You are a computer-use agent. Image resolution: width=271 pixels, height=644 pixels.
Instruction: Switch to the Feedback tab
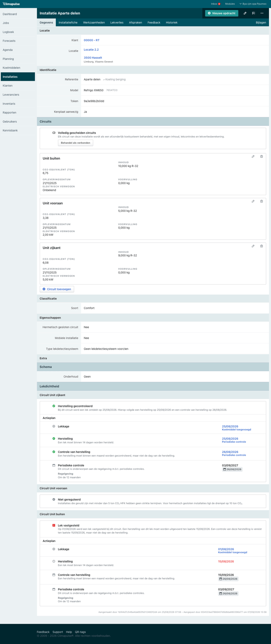click(x=154, y=23)
